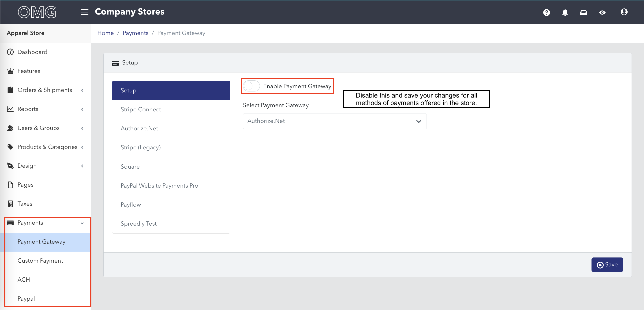Open the Square tab
This screenshot has height=310, width=644.
tap(171, 167)
